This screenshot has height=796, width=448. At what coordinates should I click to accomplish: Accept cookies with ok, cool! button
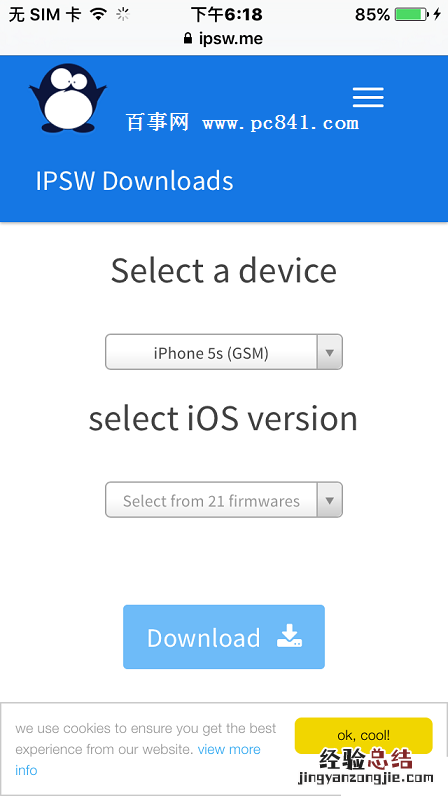click(364, 736)
